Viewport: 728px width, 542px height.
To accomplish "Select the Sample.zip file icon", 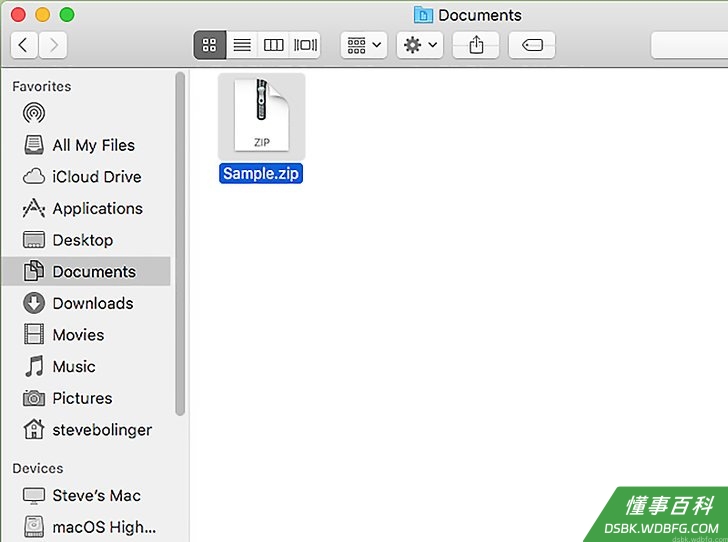I will pos(261,116).
